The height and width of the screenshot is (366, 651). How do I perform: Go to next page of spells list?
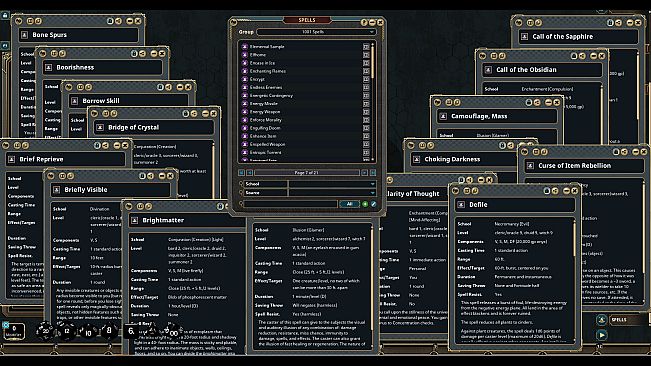click(x=364, y=173)
